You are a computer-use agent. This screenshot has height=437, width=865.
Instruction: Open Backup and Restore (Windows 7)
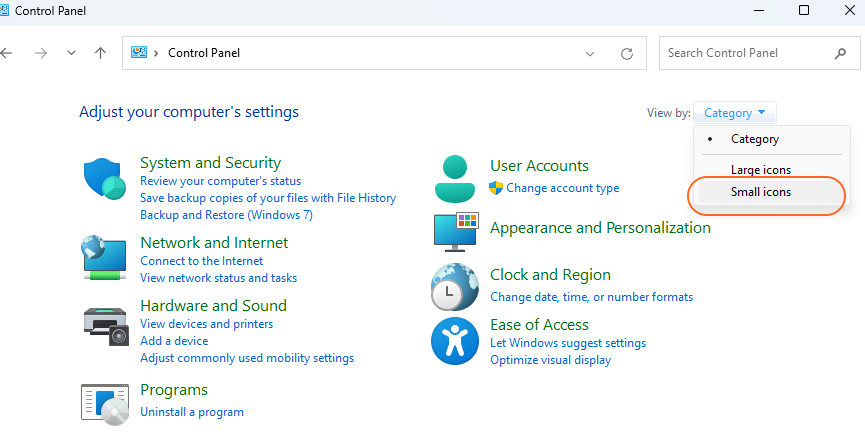click(x=226, y=215)
